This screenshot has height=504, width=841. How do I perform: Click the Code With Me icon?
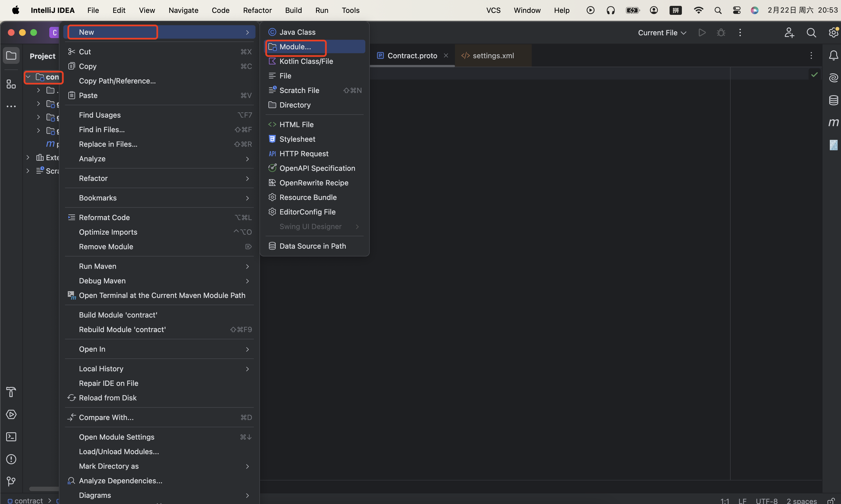(789, 32)
